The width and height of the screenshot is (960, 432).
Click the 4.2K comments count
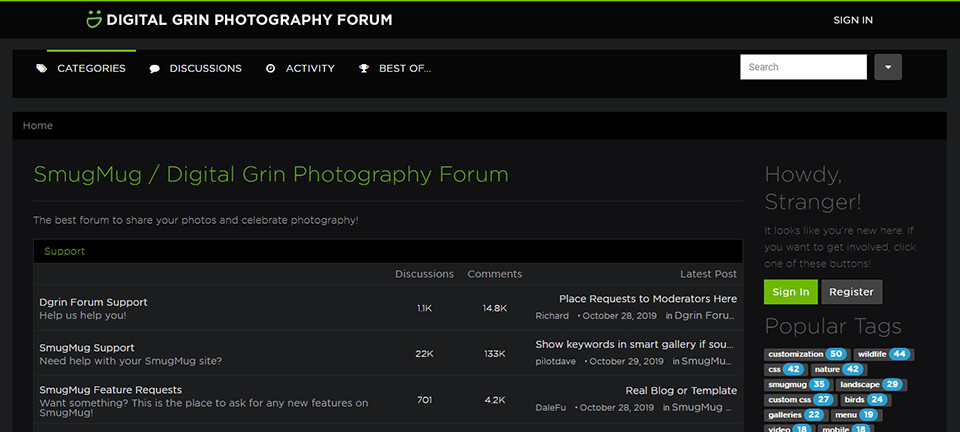click(495, 400)
